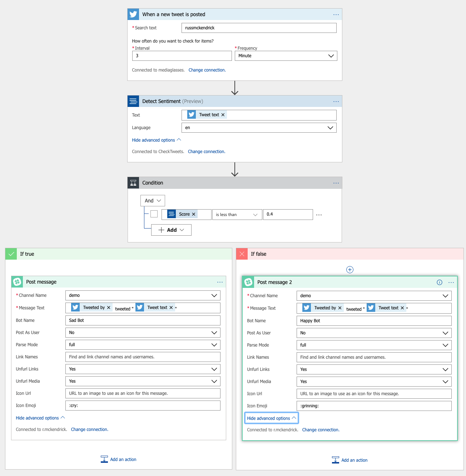Screen dimensions: 466x476
Task: Open the ellipsis menu on the Condition card
Action: coord(336,183)
